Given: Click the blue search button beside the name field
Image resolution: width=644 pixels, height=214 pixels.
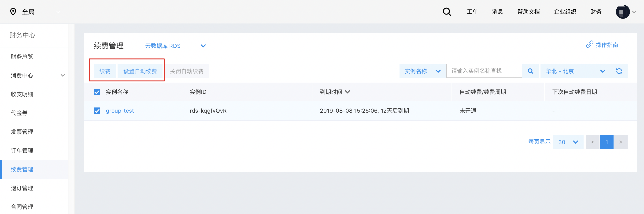Looking at the screenshot, I should pos(530,71).
